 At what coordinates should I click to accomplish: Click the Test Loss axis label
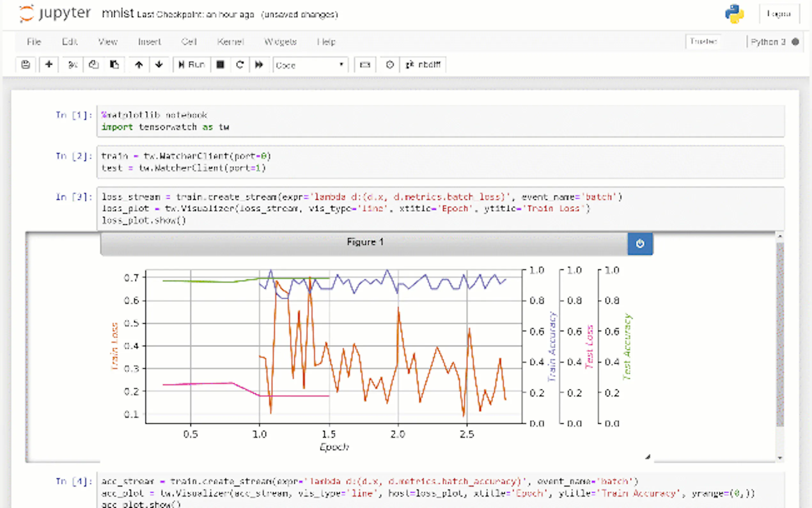[x=589, y=346]
